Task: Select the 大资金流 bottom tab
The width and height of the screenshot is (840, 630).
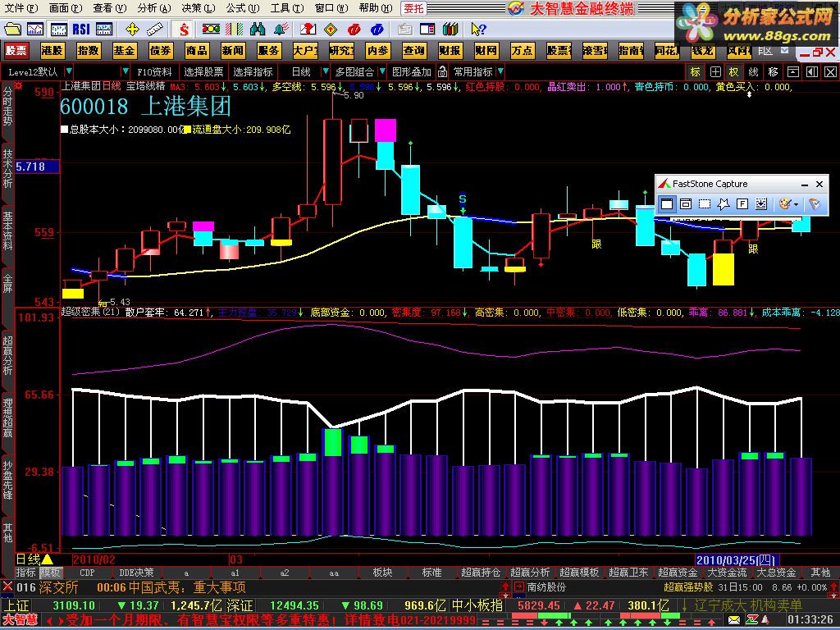Action: click(727, 573)
